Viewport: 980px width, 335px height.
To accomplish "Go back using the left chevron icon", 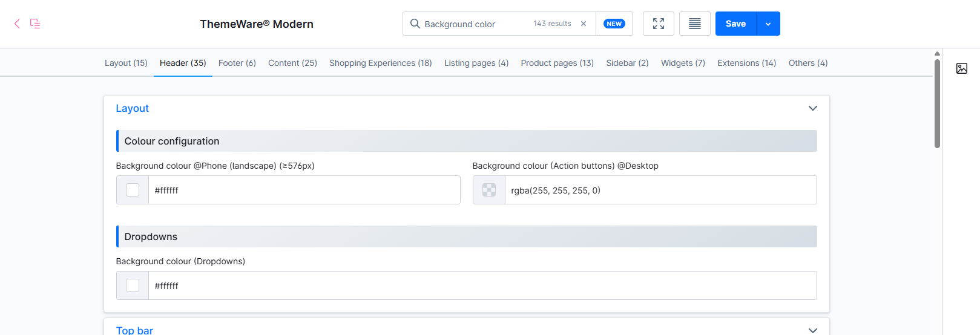I will pyautogui.click(x=17, y=24).
